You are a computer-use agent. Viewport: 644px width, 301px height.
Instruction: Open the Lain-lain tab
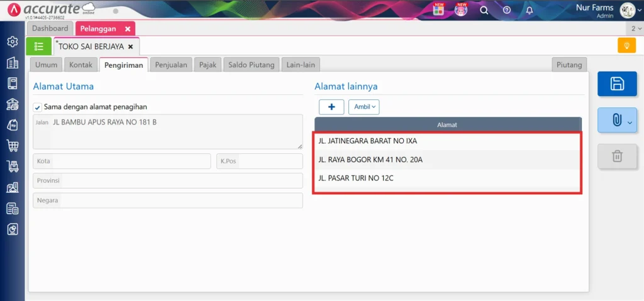(301, 65)
